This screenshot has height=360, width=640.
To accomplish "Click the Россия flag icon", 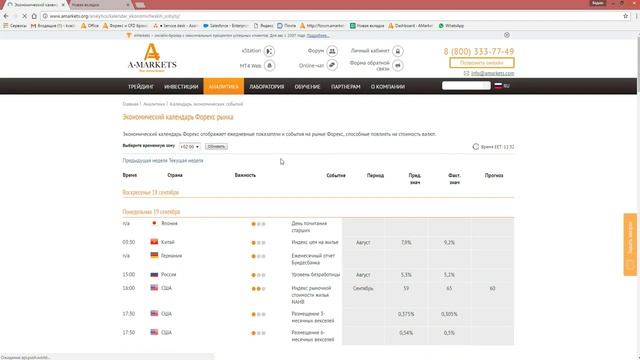I will coord(154,274).
